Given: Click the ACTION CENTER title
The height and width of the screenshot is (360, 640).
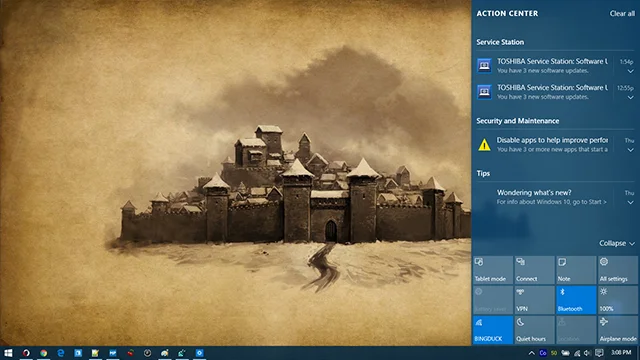Looking at the screenshot, I should click(507, 13).
